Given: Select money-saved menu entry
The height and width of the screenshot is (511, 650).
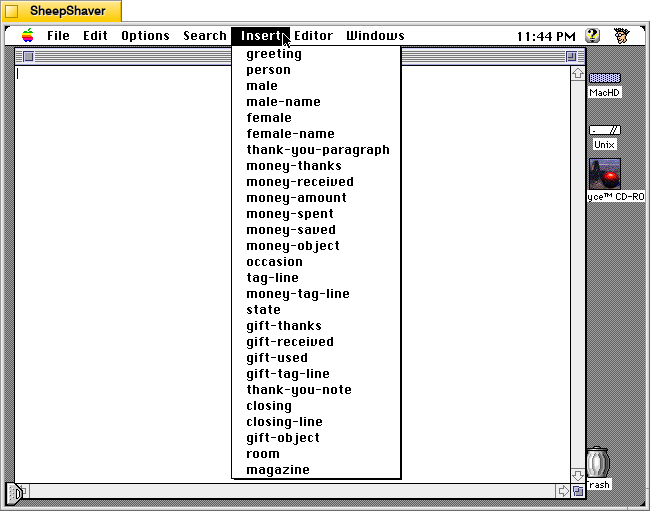Looking at the screenshot, I should [316, 230].
